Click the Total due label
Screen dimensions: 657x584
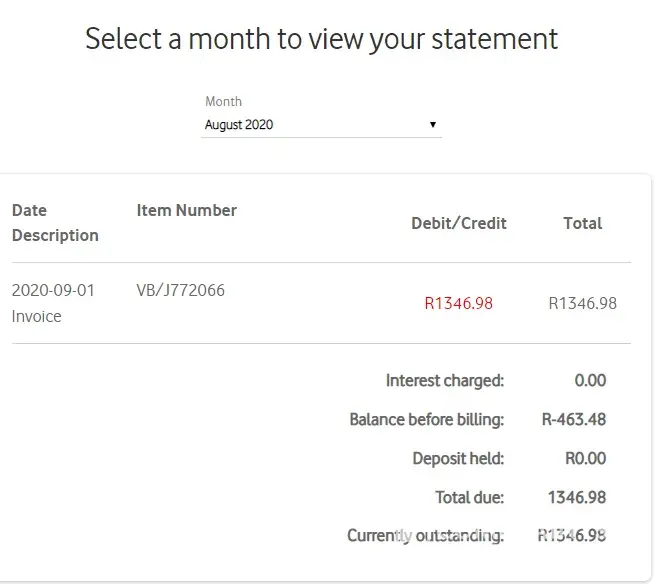click(x=469, y=497)
